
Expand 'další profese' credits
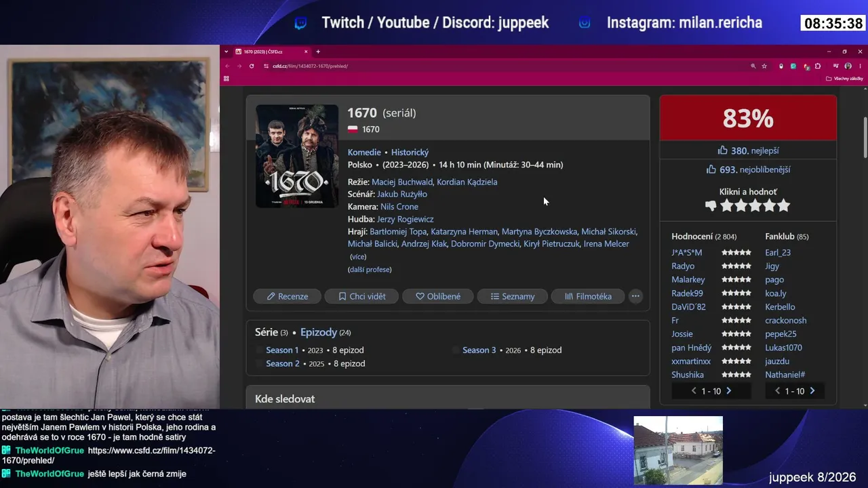click(x=370, y=269)
